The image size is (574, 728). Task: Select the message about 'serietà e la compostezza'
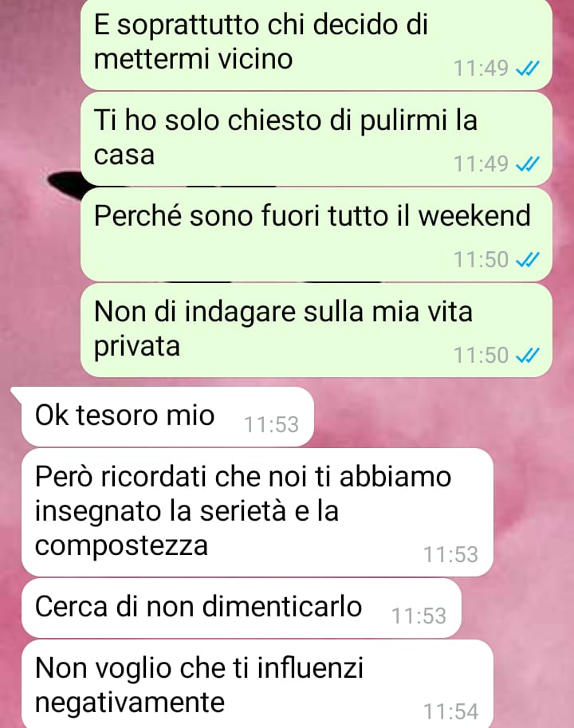coord(257,513)
